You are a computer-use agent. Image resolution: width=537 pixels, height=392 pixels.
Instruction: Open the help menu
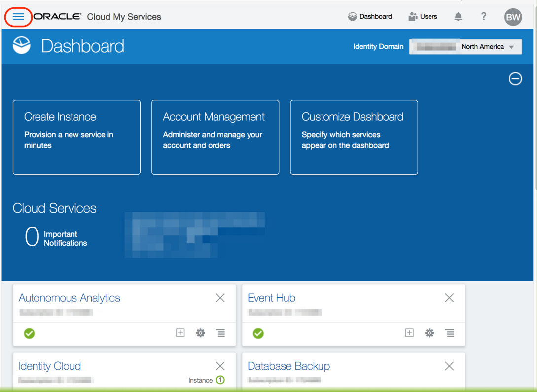point(484,16)
